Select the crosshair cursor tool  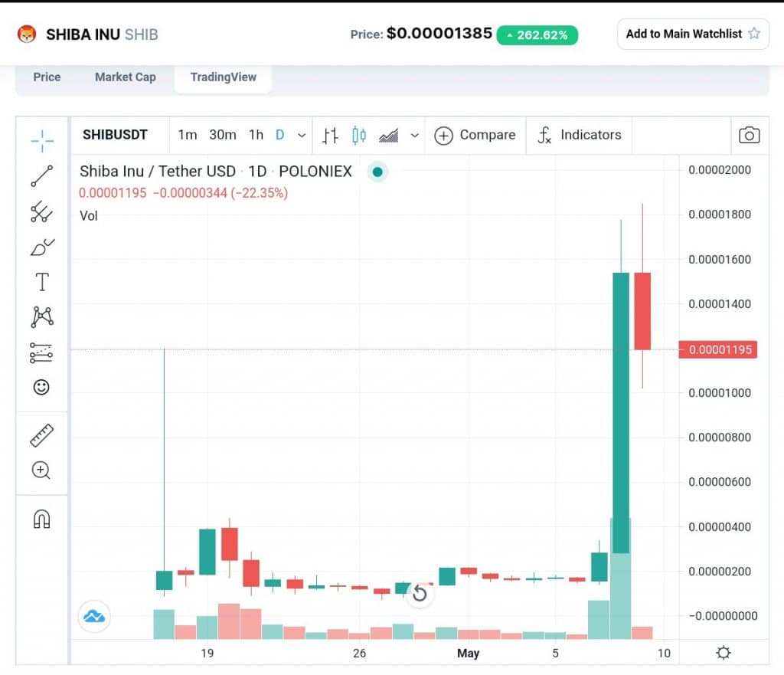click(42, 141)
